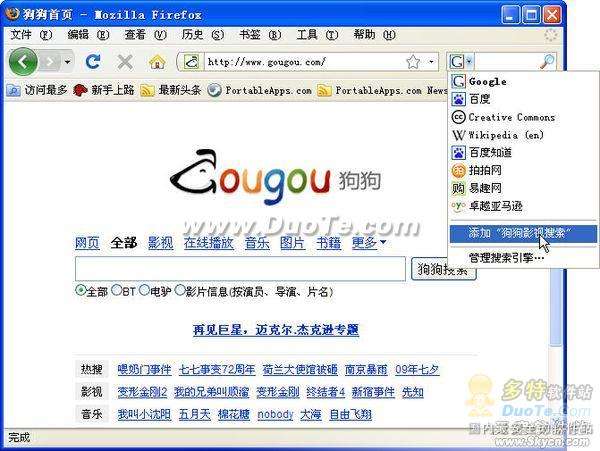Open the PortableApps.com bookmark
The width and height of the screenshot is (600, 451).
(259, 90)
